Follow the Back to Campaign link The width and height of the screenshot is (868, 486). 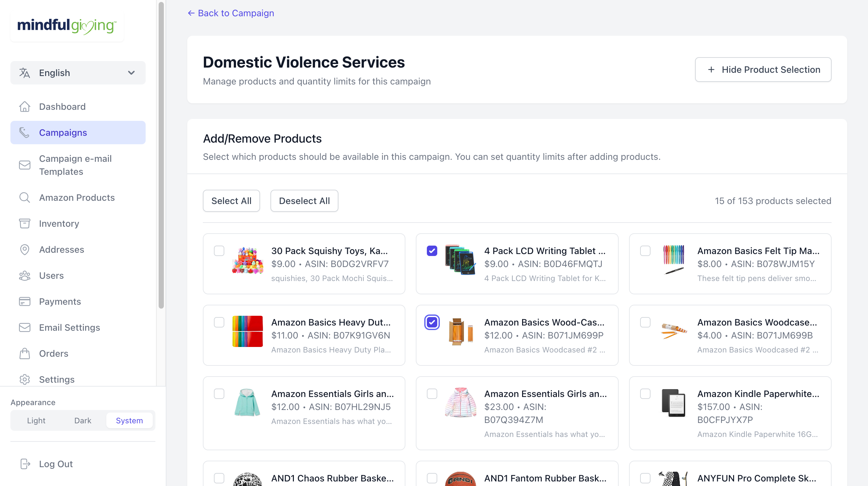coord(231,13)
